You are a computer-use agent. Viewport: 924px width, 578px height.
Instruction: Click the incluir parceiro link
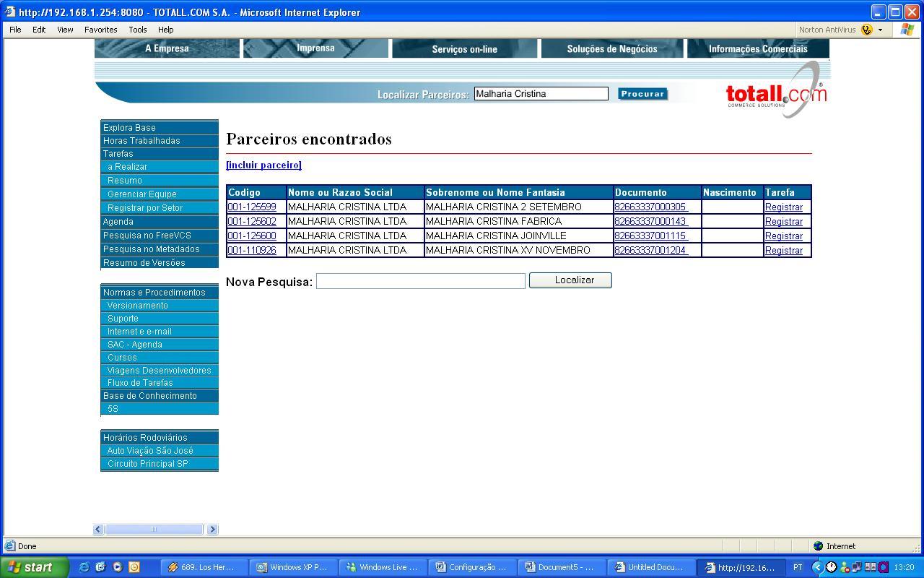pos(263,165)
